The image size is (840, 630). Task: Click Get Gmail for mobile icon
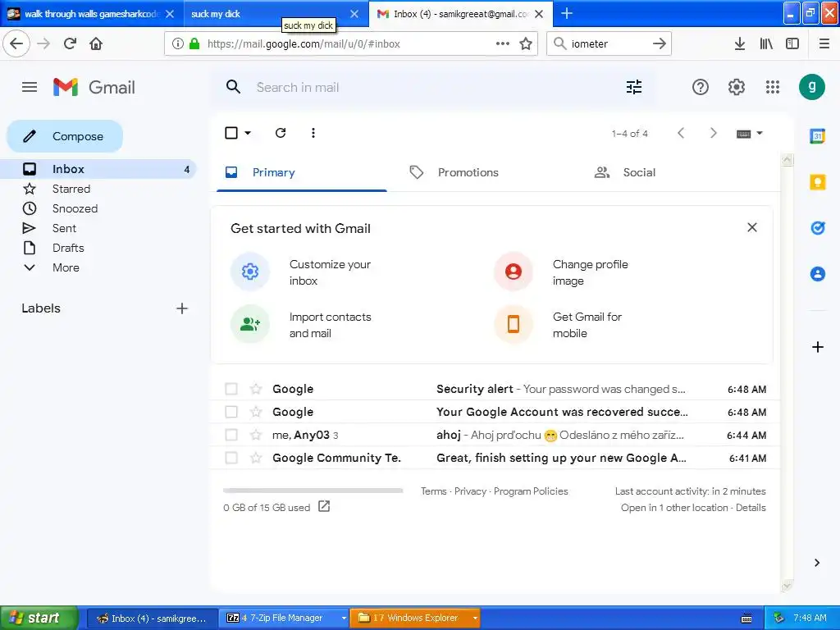pyautogui.click(x=514, y=324)
